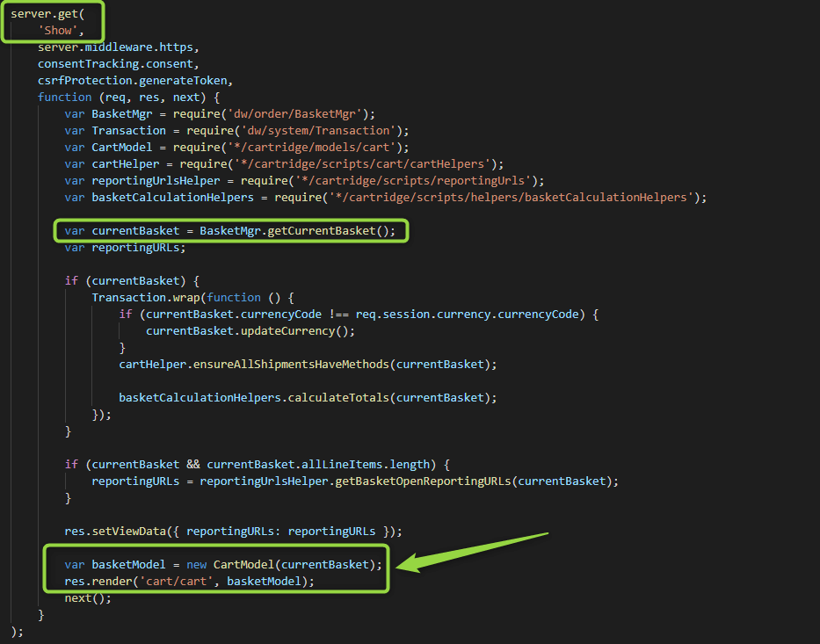The image size is (820, 644).
Task: Click the calculateTotals function call
Action: pos(308,397)
